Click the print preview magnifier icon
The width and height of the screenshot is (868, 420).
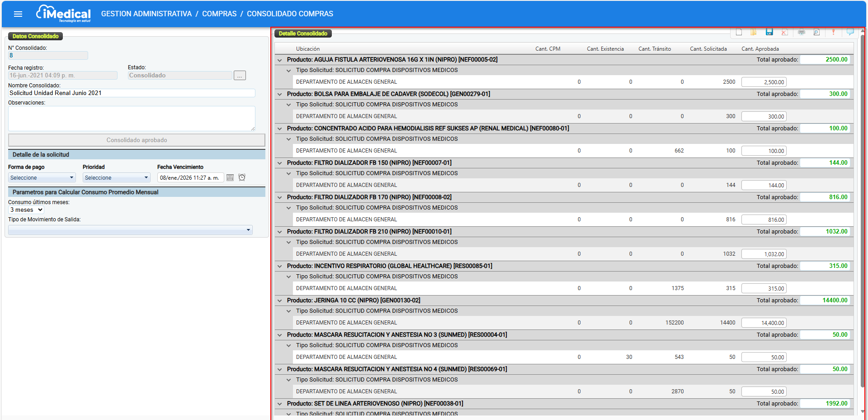[x=816, y=32]
